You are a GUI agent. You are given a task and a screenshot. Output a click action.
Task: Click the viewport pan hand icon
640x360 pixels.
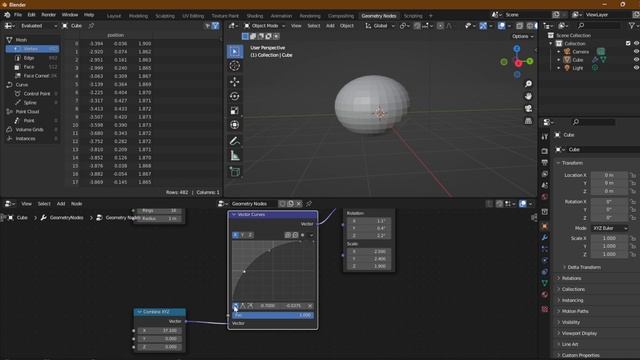coord(529,96)
